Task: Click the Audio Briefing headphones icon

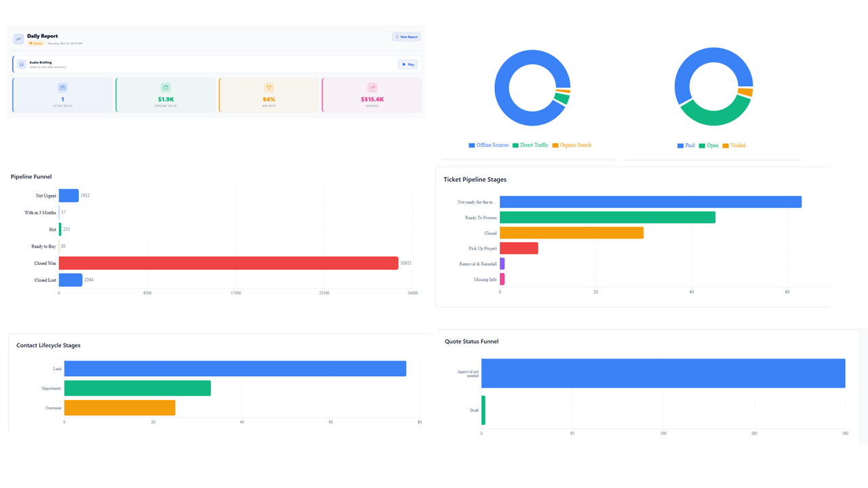Action: (x=22, y=64)
